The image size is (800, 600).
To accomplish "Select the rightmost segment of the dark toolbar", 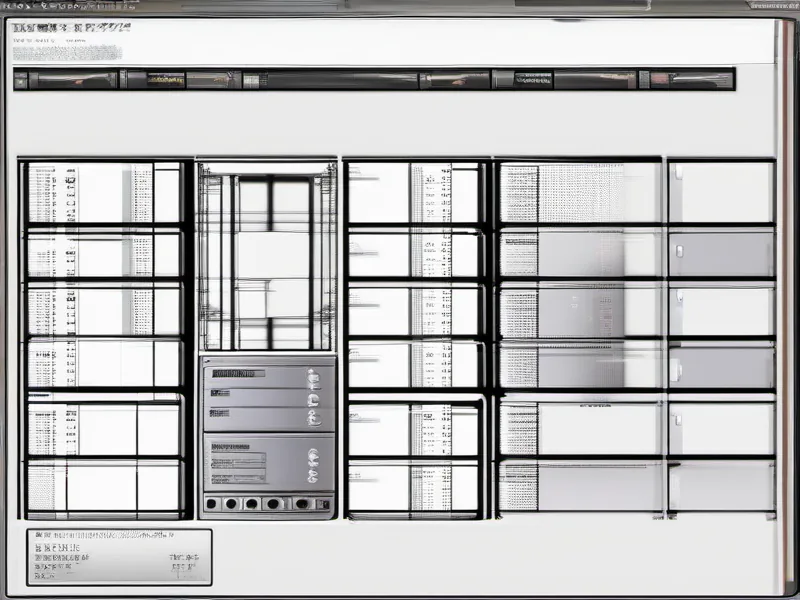I will [x=690, y=79].
